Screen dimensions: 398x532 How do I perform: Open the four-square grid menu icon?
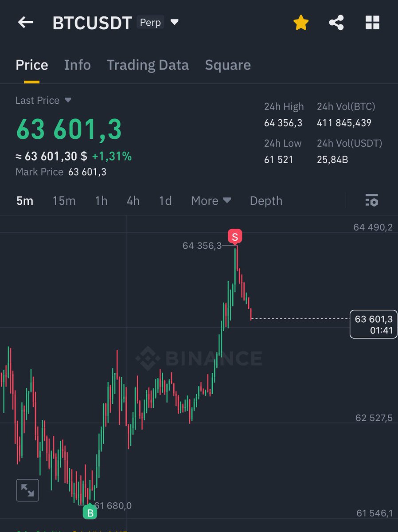[x=372, y=23]
